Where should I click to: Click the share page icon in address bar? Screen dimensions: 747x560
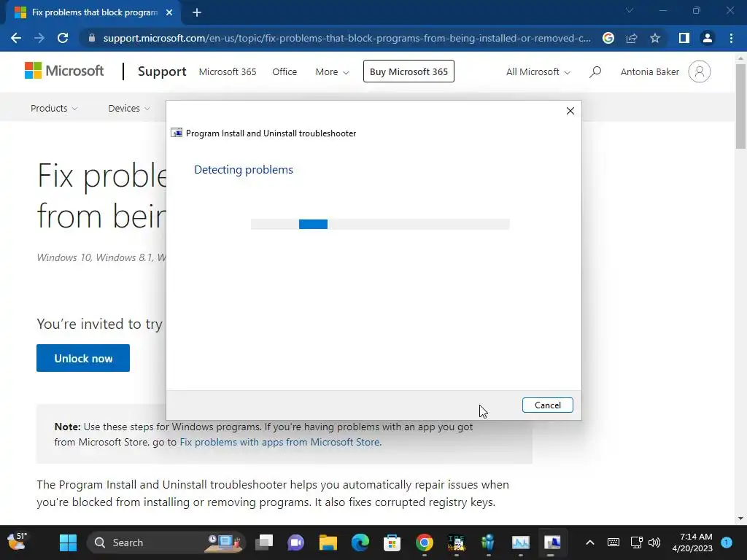(x=632, y=38)
